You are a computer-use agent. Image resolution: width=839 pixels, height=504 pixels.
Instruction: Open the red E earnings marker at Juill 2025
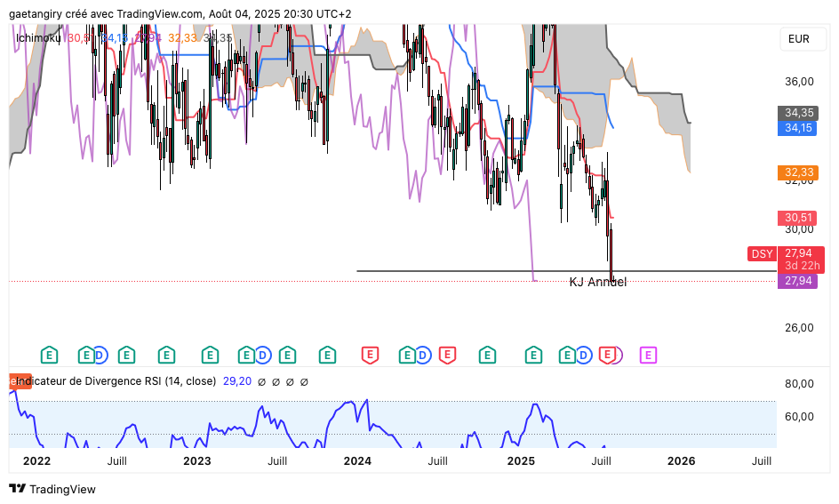click(607, 355)
